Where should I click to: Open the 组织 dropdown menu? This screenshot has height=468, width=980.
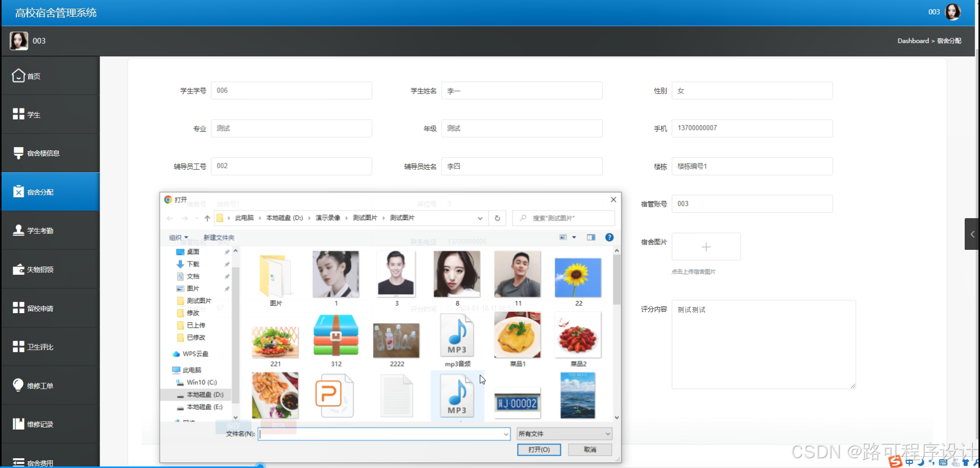179,238
